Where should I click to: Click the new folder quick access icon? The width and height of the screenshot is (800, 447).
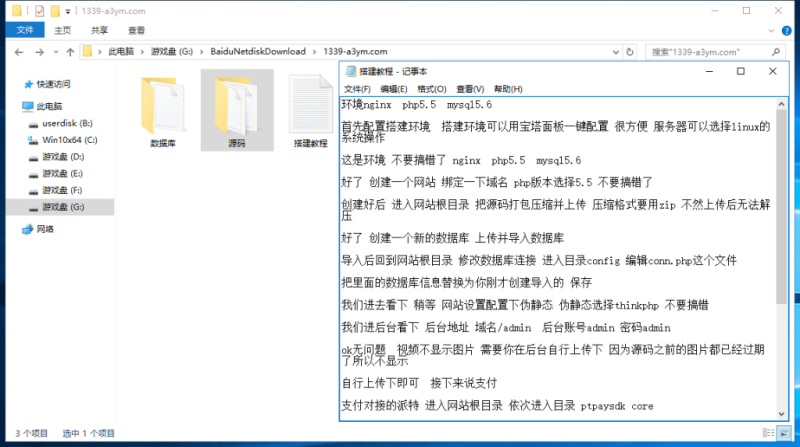click(55, 11)
